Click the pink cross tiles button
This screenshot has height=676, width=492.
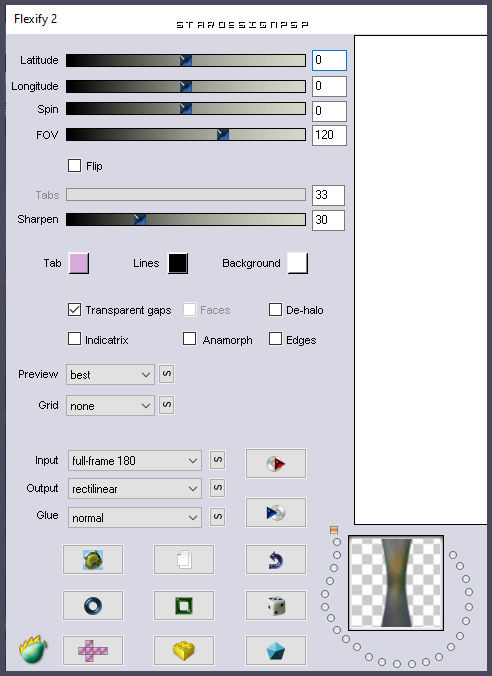(x=93, y=651)
